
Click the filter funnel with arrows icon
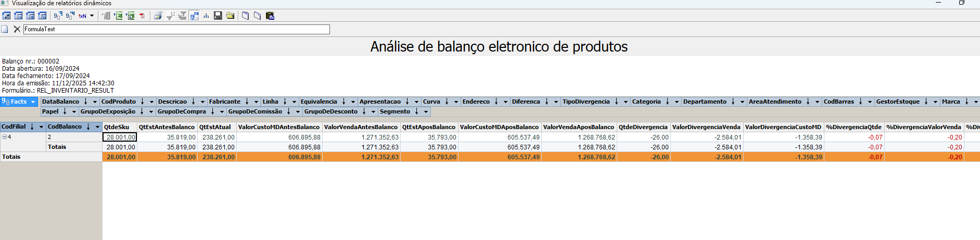[x=170, y=16]
